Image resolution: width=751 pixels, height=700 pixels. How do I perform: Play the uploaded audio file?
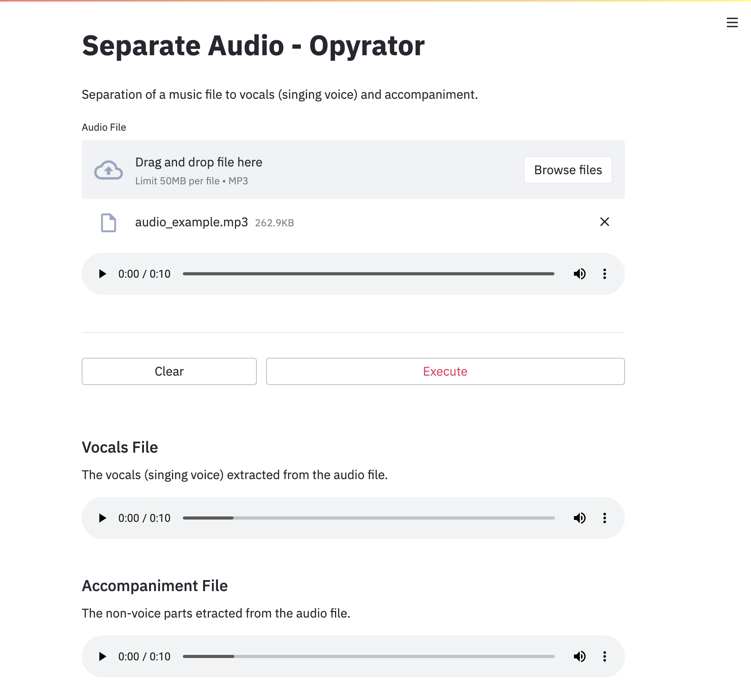pos(102,274)
